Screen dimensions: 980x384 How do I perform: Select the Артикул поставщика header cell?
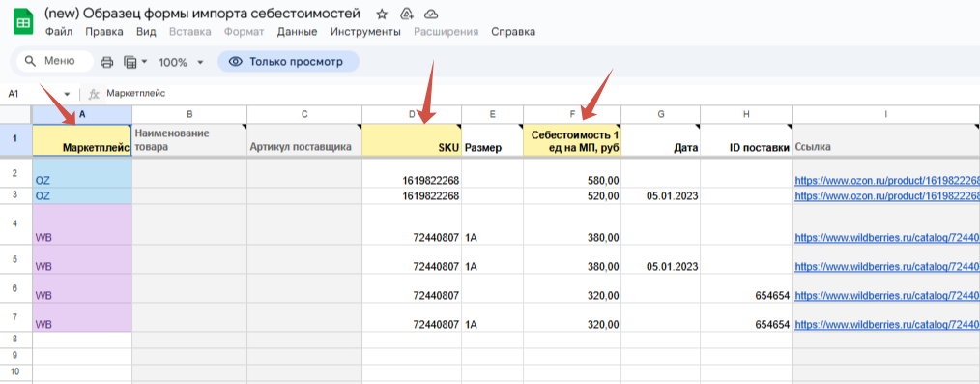click(x=304, y=139)
